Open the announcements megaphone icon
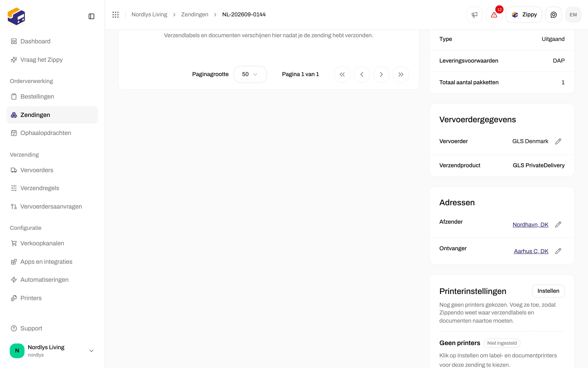 (474, 15)
